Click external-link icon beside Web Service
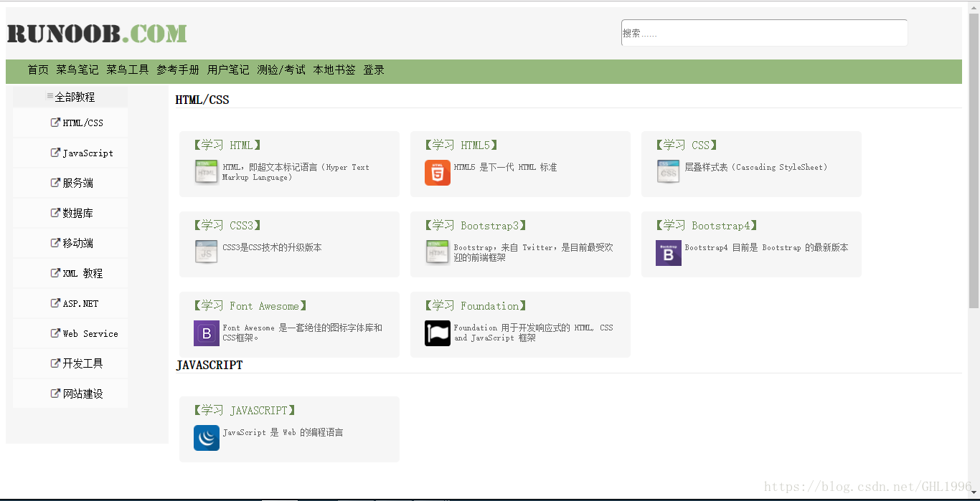 55,333
